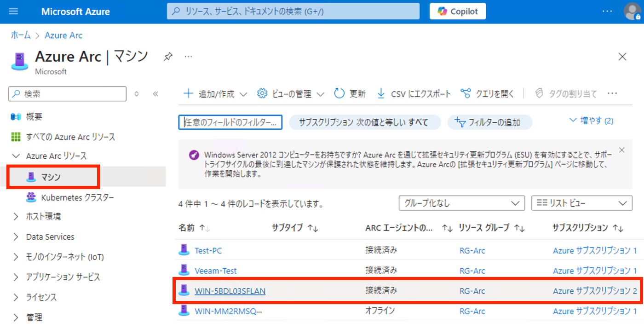Open RG-Arc link in Test-PC row
This screenshot has height=329, width=644.
[x=472, y=251]
